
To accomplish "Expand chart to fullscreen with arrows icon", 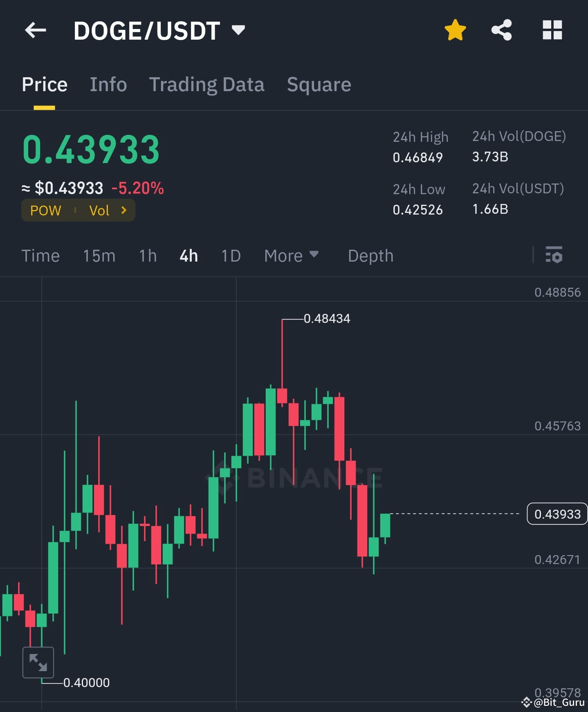I will (38, 662).
